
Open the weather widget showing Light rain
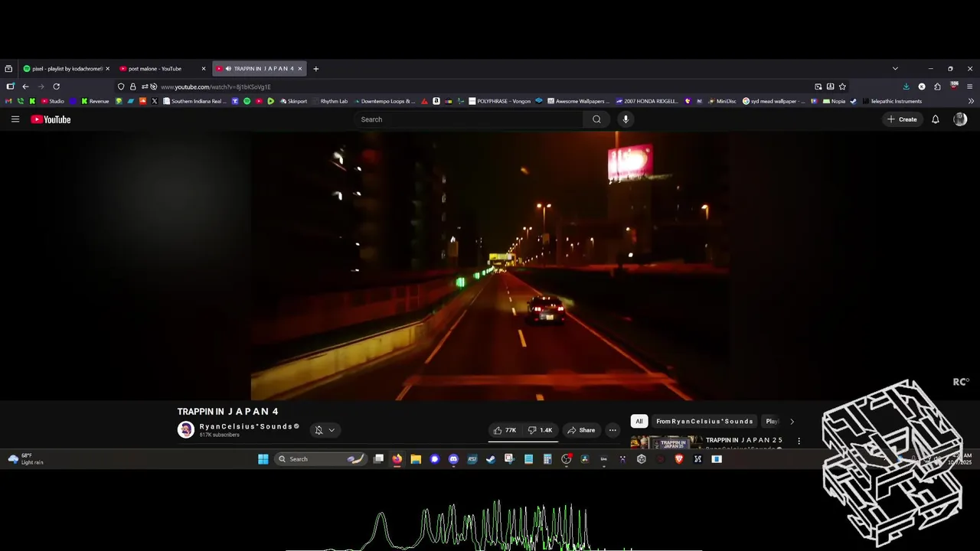(25, 459)
